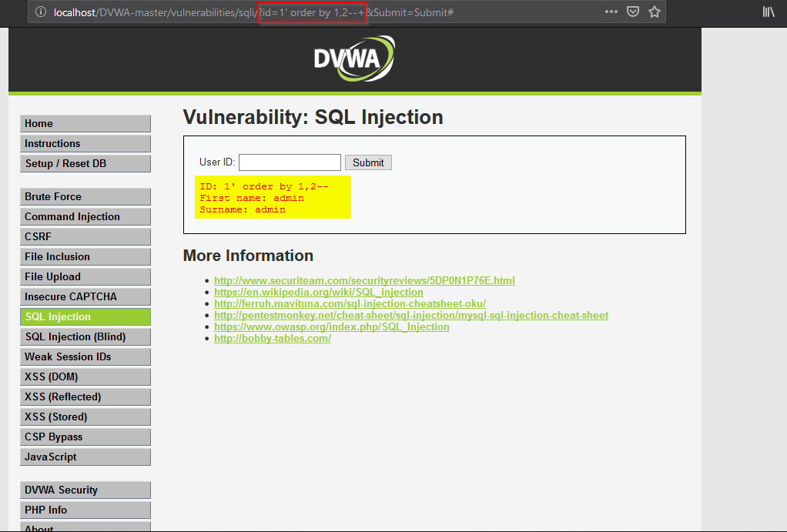Open DVWA Security settings
The width and height of the screenshot is (787, 532).
coord(85,490)
